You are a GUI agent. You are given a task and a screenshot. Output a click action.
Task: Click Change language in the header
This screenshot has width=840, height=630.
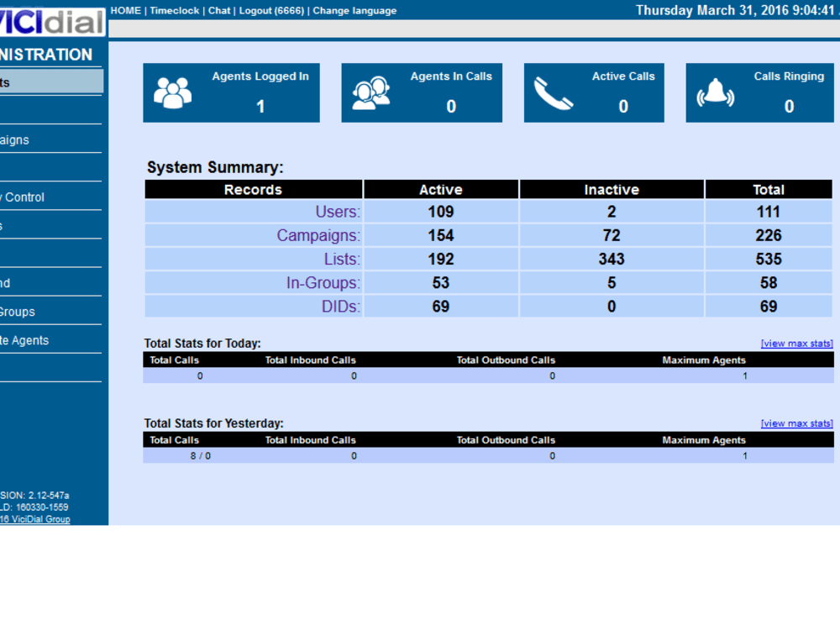354,11
